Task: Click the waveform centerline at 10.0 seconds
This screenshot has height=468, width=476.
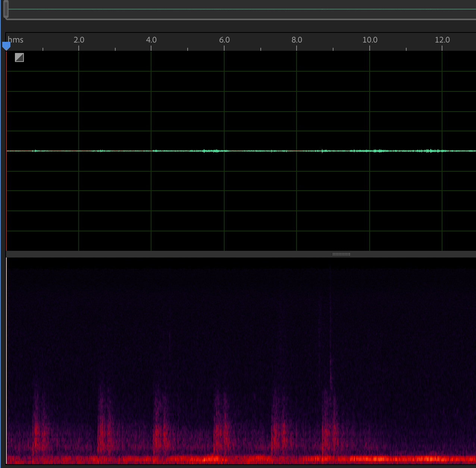Action: pyautogui.click(x=370, y=151)
